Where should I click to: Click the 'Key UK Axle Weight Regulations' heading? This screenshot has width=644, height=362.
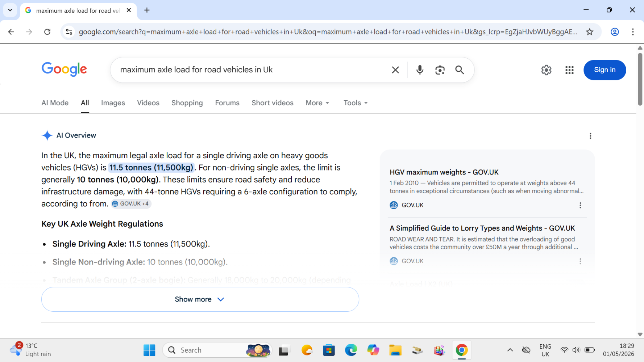click(x=102, y=224)
